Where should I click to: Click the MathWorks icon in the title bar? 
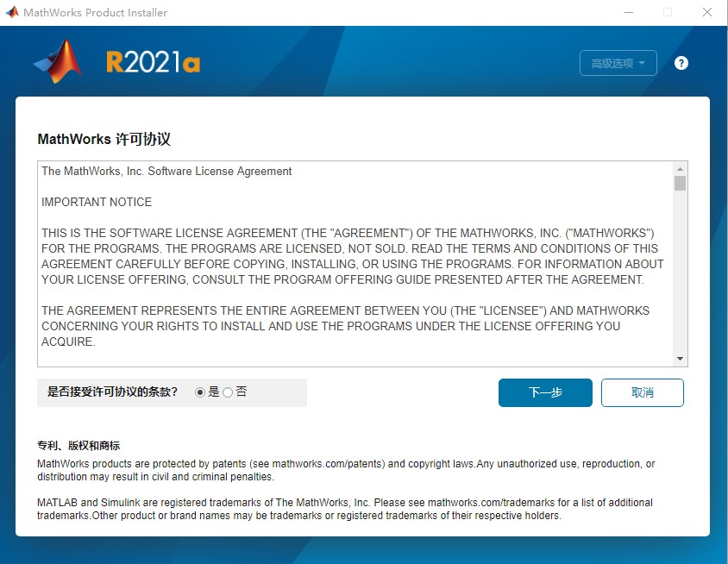coord(12,12)
